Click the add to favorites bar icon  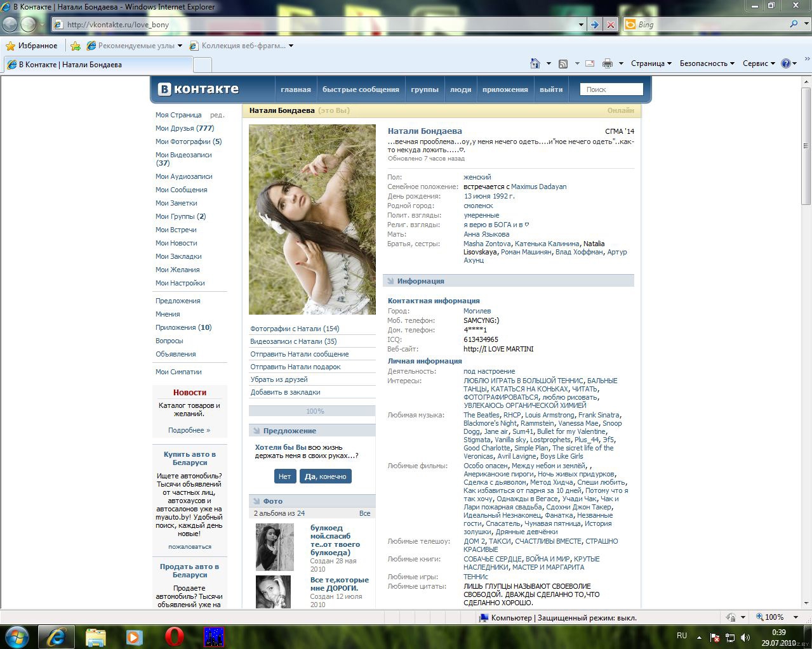coord(76,46)
